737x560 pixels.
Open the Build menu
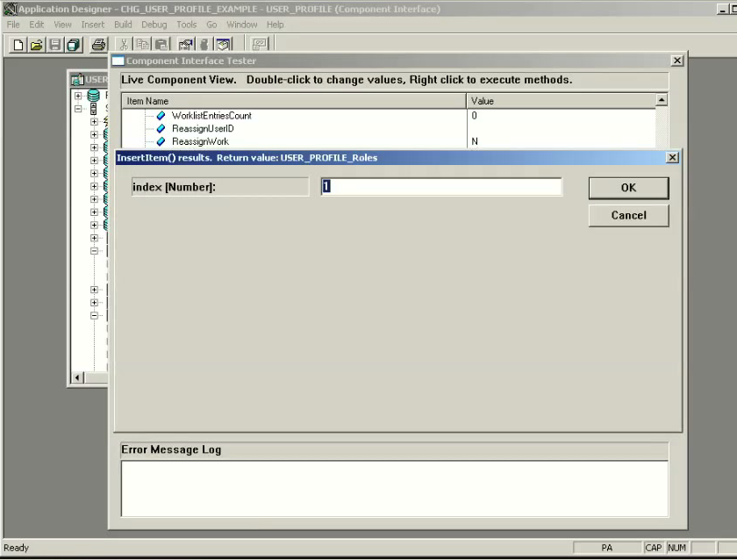click(123, 25)
